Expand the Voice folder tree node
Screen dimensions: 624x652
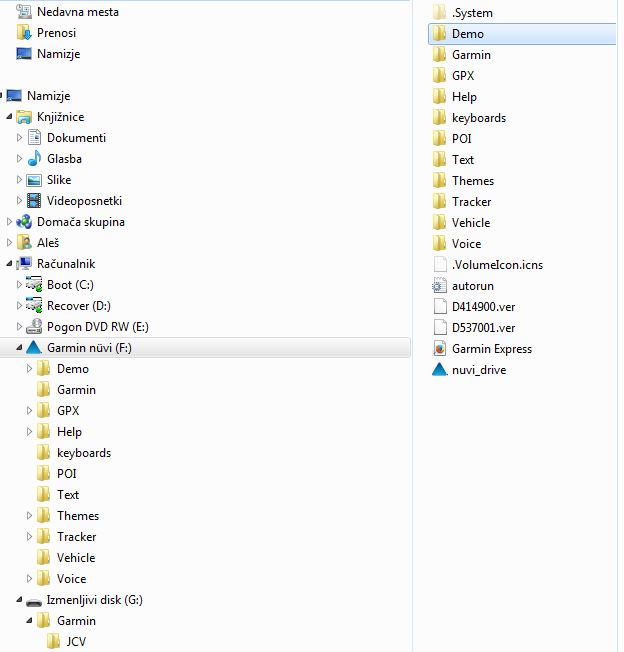coord(29,578)
